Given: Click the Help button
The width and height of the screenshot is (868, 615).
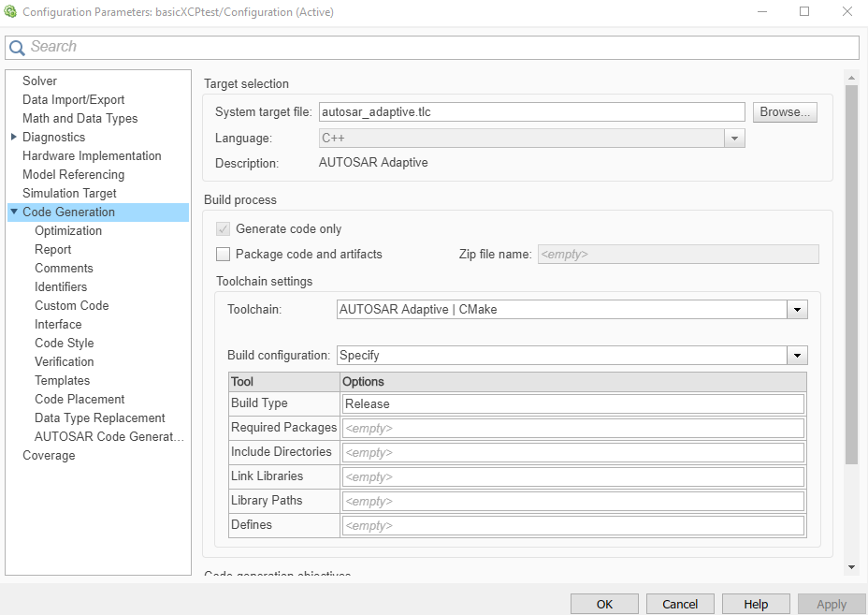Looking at the screenshot, I should (756, 604).
